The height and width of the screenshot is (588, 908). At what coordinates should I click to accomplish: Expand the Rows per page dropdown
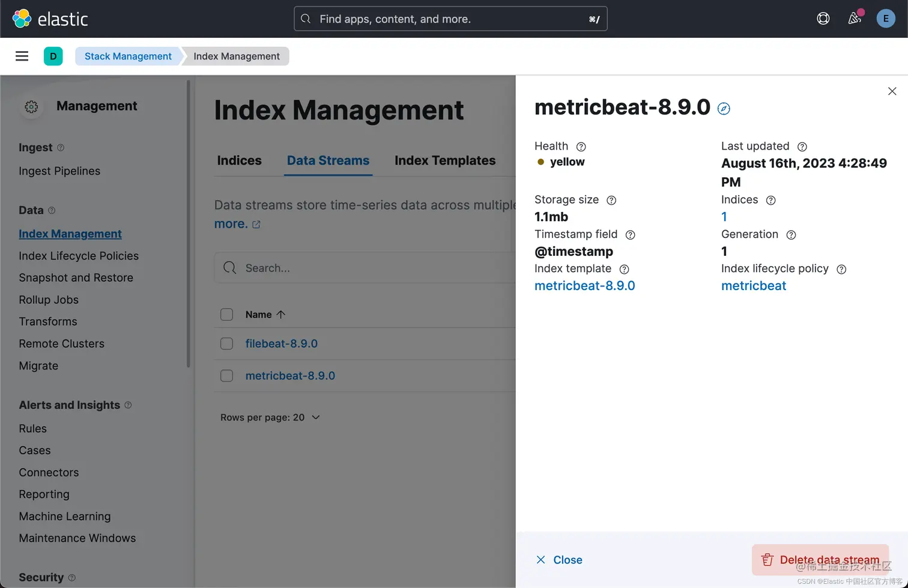[270, 417]
